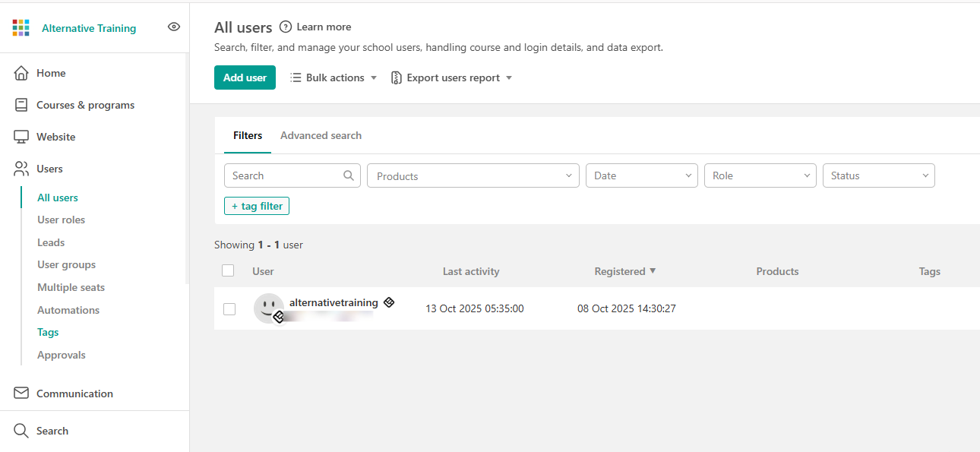Click the User column header

tap(263, 271)
